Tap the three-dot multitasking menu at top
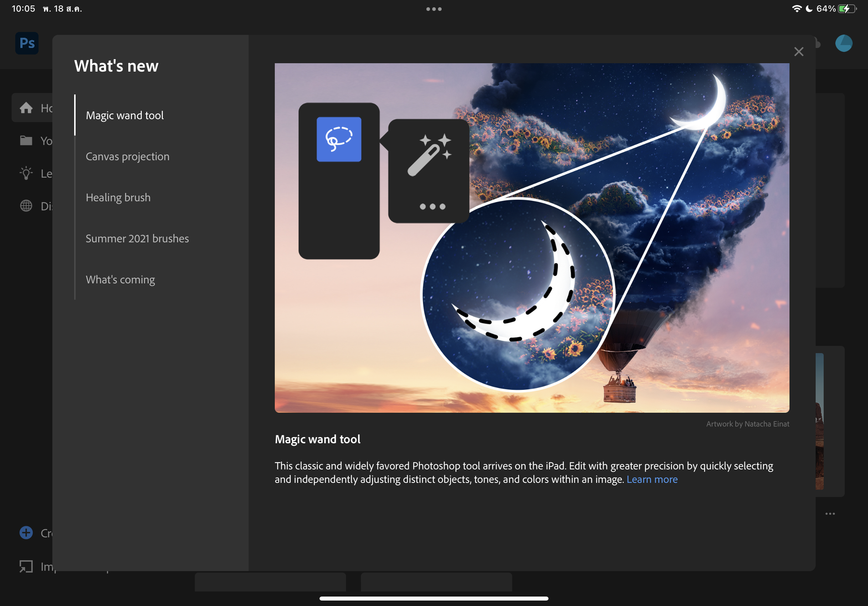Viewport: 868px width, 606px height. (x=434, y=9)
